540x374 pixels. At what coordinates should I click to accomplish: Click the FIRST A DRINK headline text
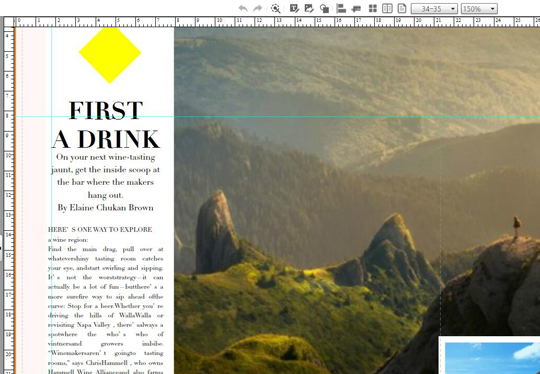coord(106,125)
